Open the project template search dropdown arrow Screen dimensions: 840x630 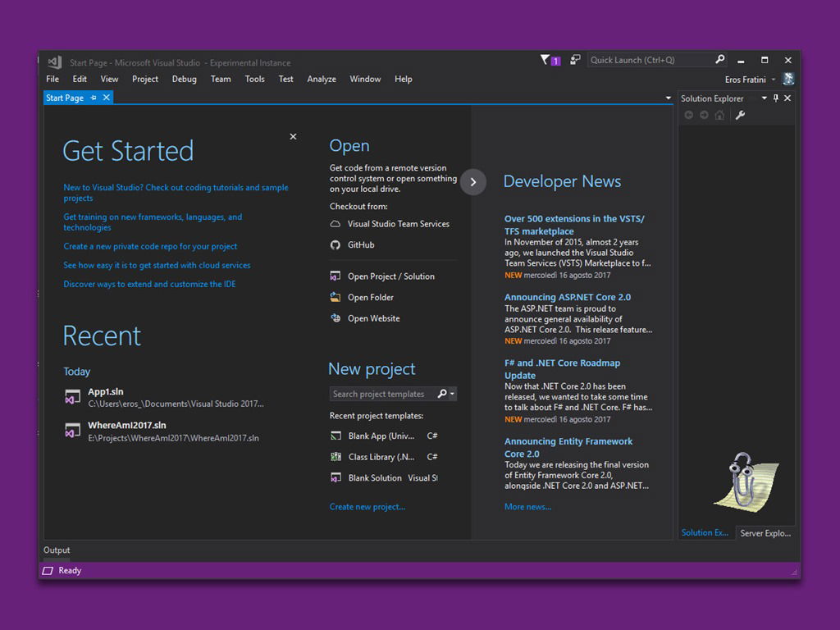pos(452,394)
